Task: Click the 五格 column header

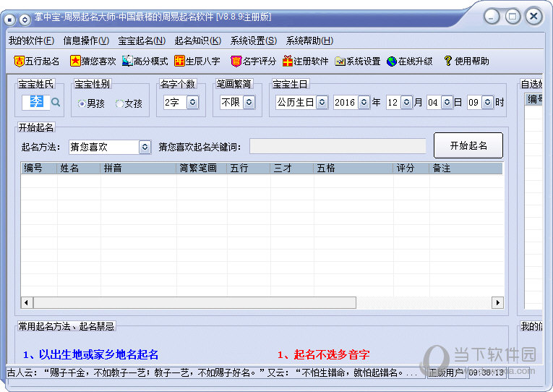Action: pos(353,169)
